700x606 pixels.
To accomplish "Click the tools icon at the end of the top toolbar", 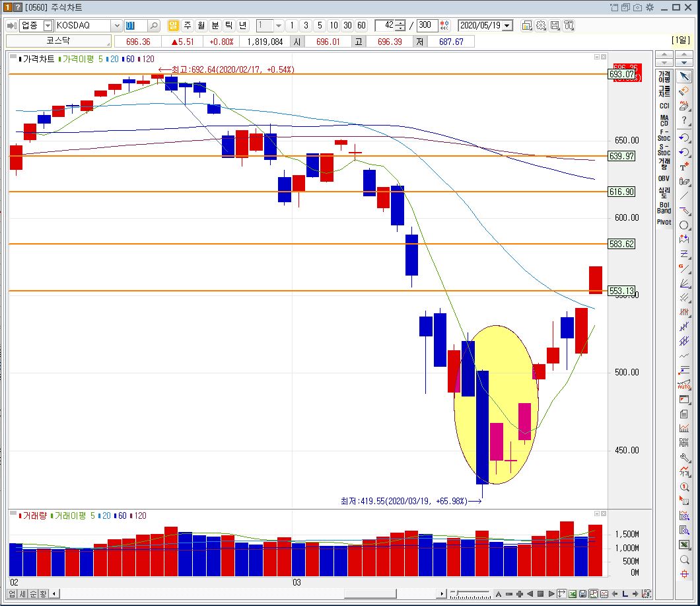I will coord(569,26).
